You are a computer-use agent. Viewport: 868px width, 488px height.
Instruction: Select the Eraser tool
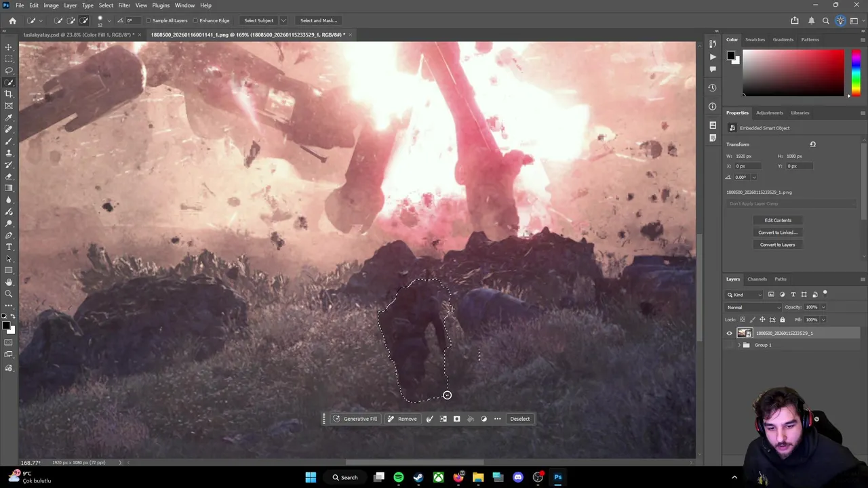point(9,176)
